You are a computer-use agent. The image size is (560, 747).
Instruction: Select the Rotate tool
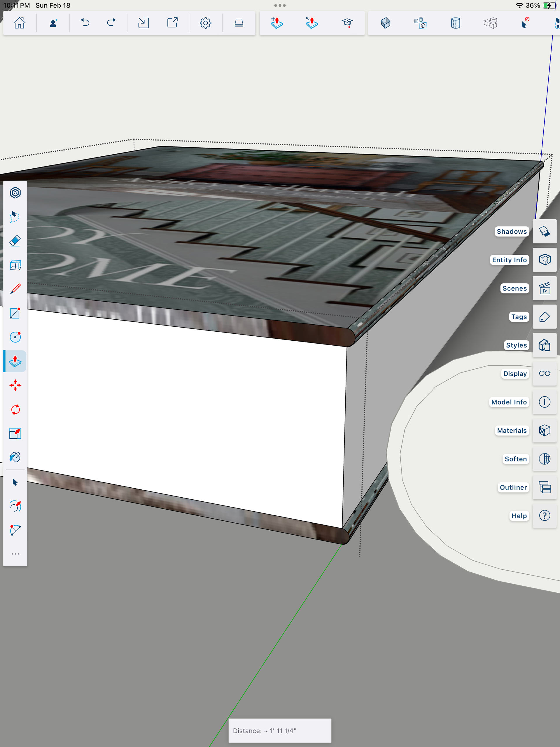15,410
